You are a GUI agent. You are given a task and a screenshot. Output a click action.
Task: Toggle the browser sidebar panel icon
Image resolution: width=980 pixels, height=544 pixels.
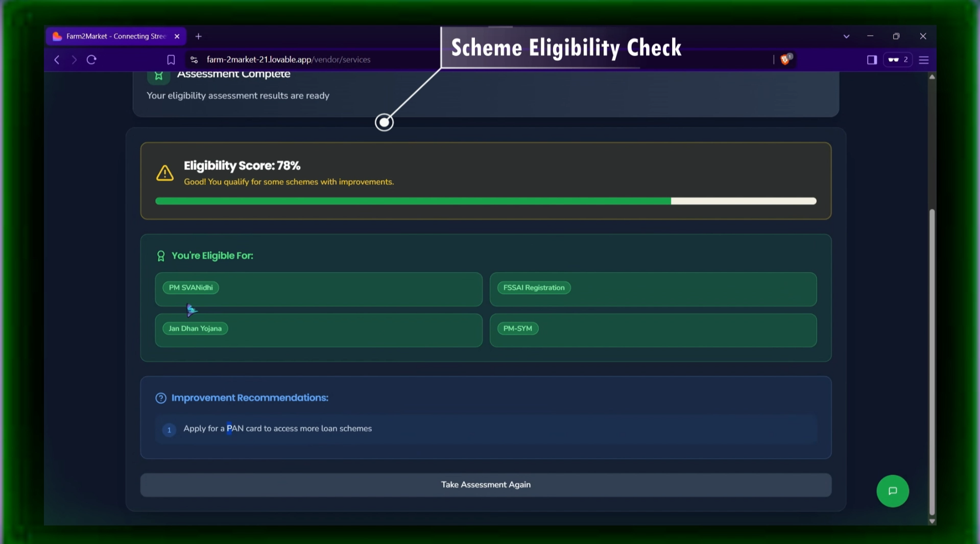click(872, 60)
